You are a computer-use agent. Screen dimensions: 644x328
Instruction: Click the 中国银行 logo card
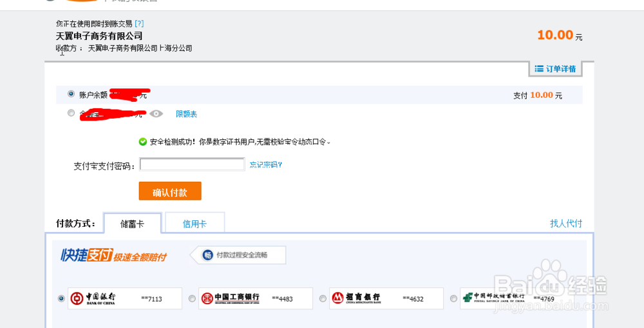point(125,298)
